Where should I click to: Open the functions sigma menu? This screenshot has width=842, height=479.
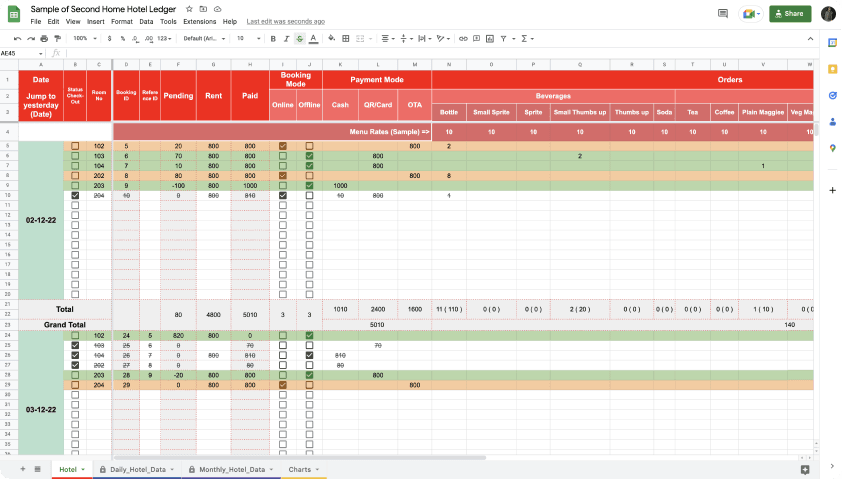coord(525,39)
